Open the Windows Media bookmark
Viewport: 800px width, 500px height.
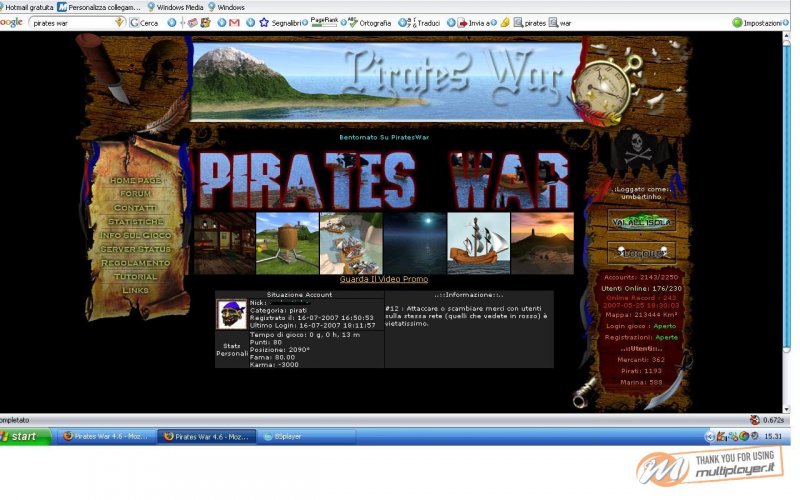point(176,7)
